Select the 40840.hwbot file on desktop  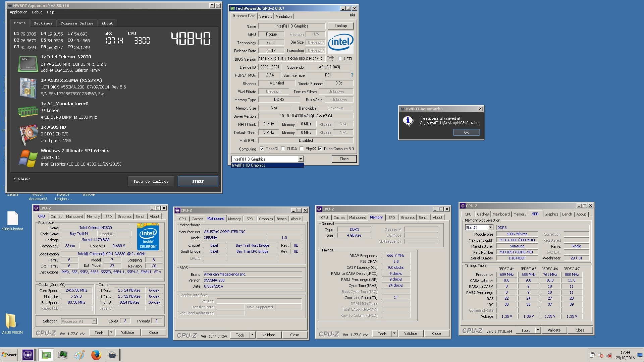pos(12,221)
